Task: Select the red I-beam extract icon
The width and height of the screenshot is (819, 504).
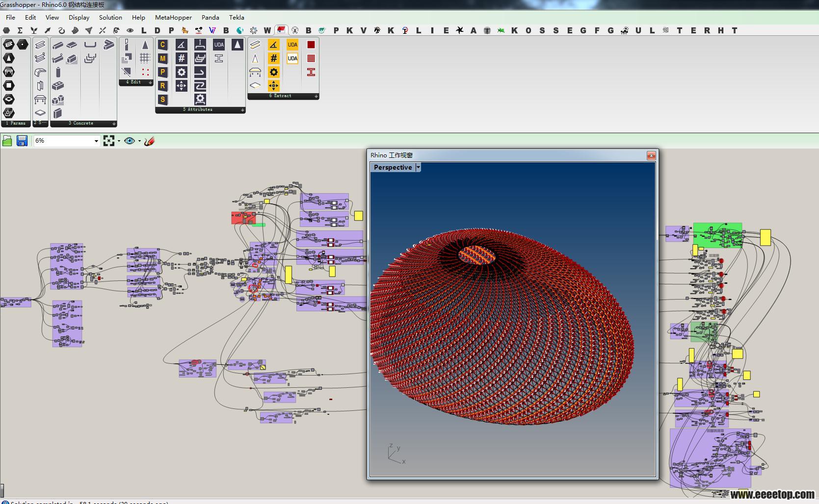Action: [x=311, y=72]
